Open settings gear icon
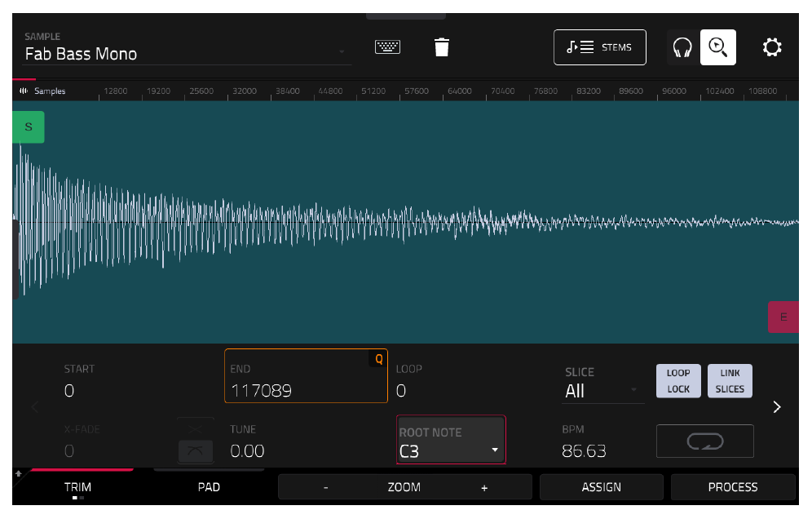 [x=771, y=47]
